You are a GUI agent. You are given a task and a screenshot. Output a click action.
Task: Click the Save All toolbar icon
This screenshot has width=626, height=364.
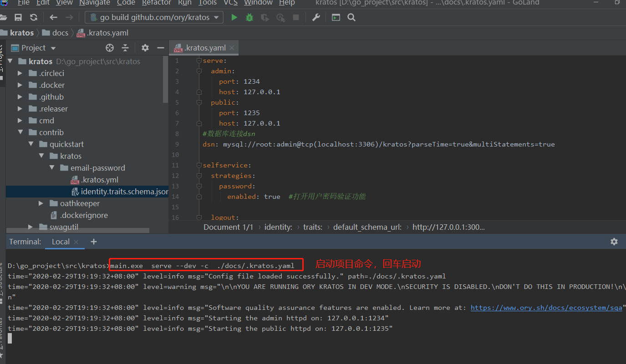(x=18, y=17)
